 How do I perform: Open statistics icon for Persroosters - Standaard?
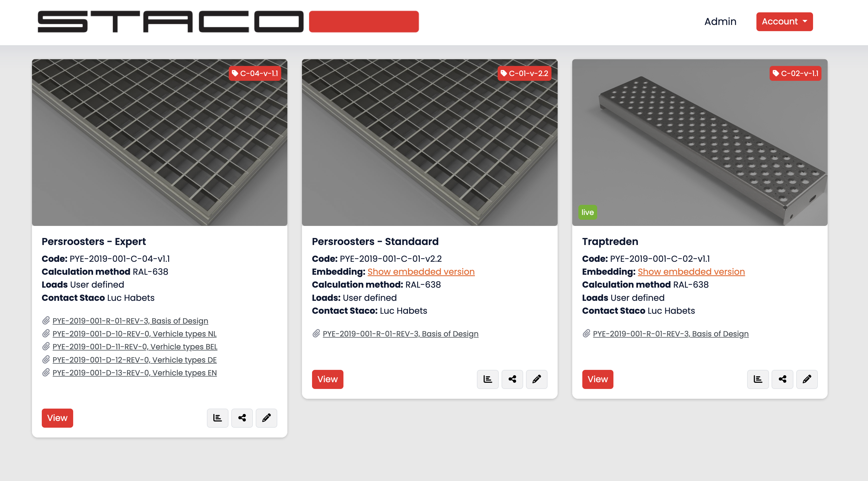pos(488,379)
